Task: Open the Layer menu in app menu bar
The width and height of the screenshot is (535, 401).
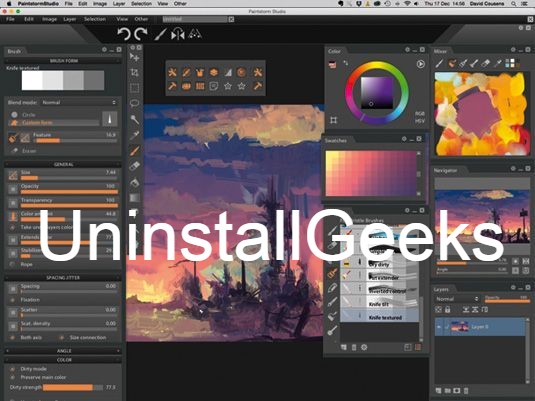Action: 70,19
